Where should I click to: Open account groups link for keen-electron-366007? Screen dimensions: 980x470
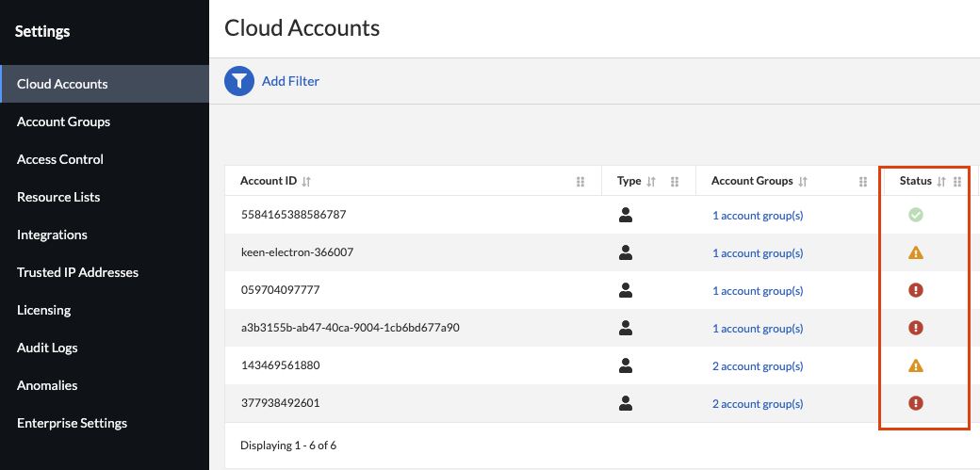[758, 253]
